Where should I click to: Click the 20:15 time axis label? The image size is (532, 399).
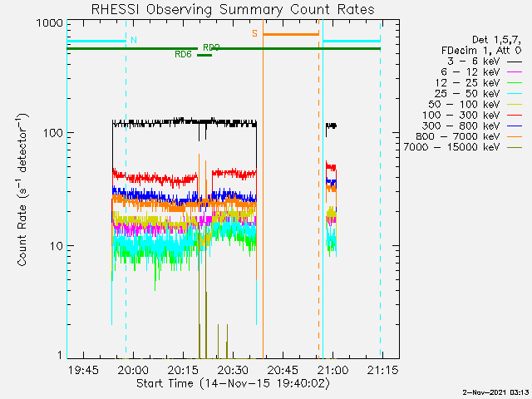point(183,369)
